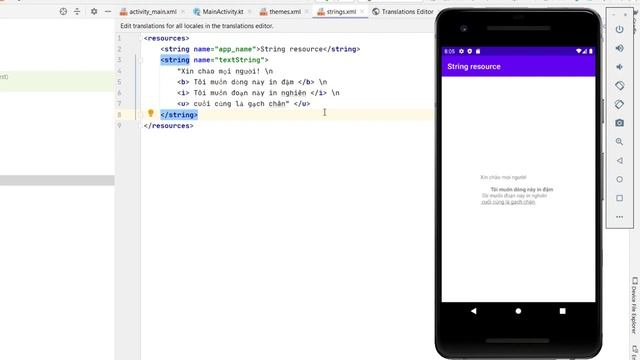Raise the emulator volume with volume up icon
This screenshot has width=640, height=360.
(x=619, y=48)
